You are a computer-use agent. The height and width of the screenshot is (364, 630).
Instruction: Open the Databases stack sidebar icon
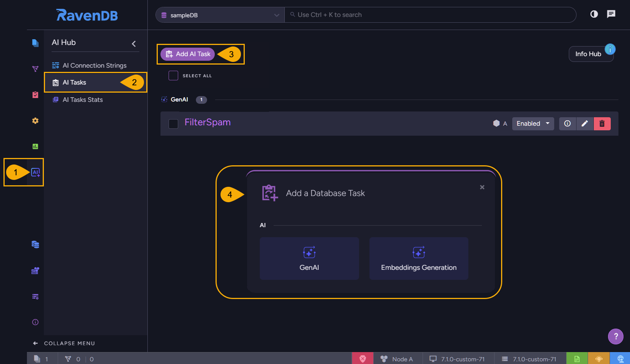(x=35, y=244)
